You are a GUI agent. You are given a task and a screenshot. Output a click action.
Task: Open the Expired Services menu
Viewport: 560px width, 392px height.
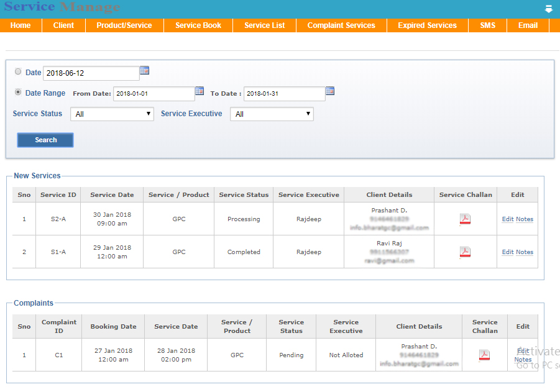point(427,25)
